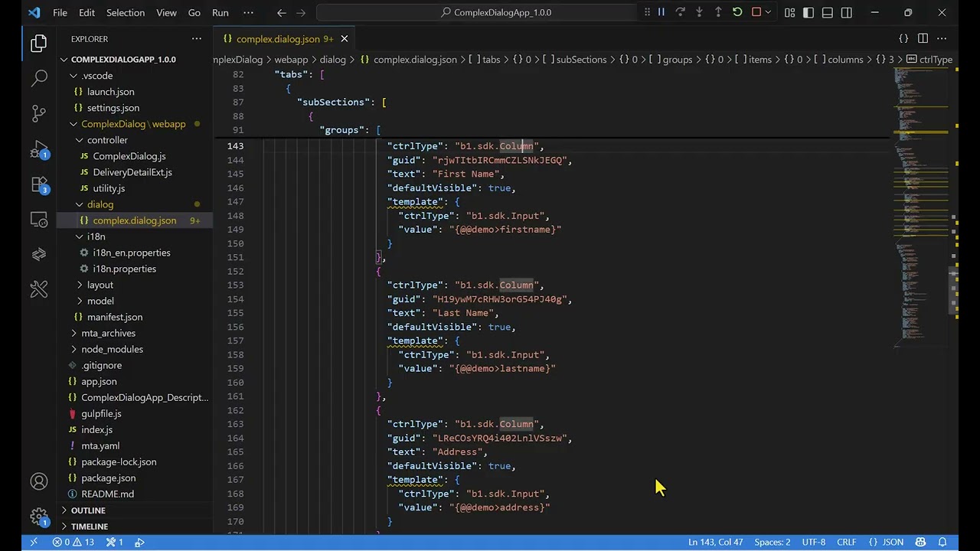Open Explorer Views and More Actions ellipsis
This screenshot has width=980, height=551.
(x=197, y=38)
